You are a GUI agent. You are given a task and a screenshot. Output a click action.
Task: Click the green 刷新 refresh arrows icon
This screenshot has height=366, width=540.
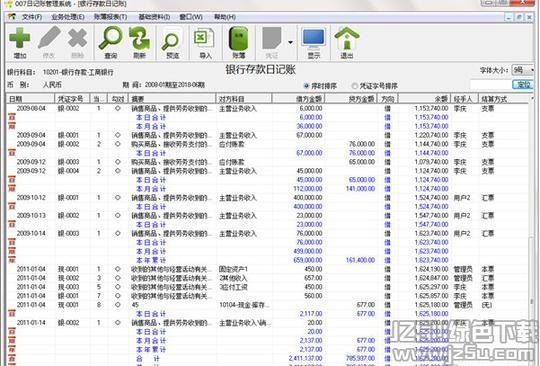[x=139, y=38]
